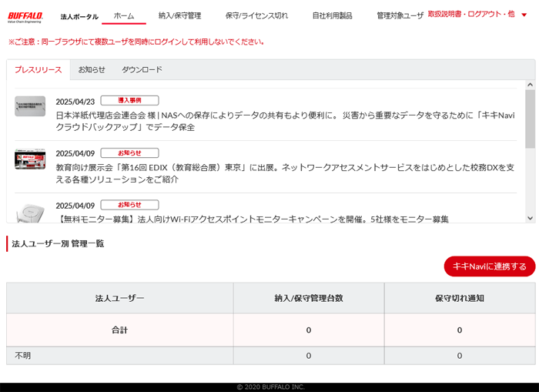Image resolution: width=539 pixels, height=392 pixels.
Task: Open the 管理対象ユーザ navigation item
Action: pyautogui.click(x=400, y=15)
